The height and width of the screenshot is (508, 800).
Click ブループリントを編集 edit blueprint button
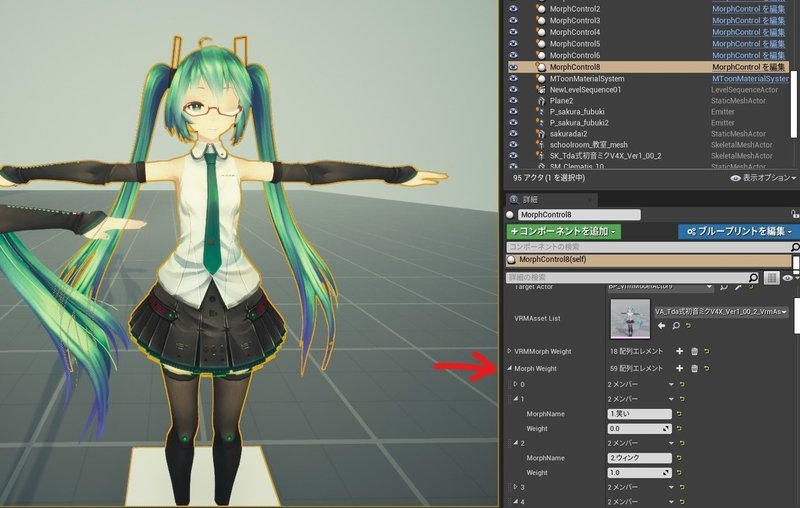pos(739,232)
